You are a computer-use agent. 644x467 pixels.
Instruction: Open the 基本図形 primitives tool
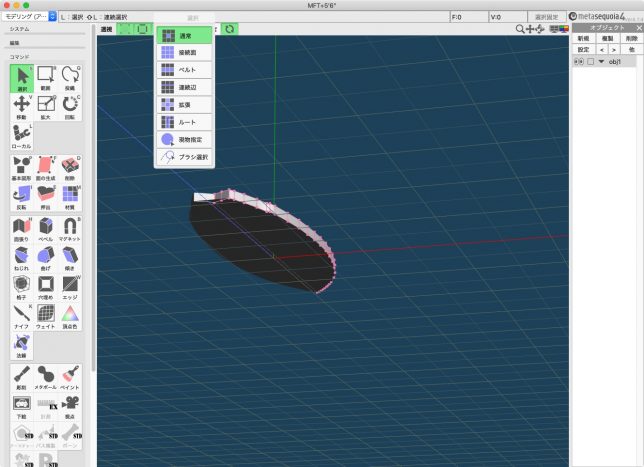tap(22, 168)
